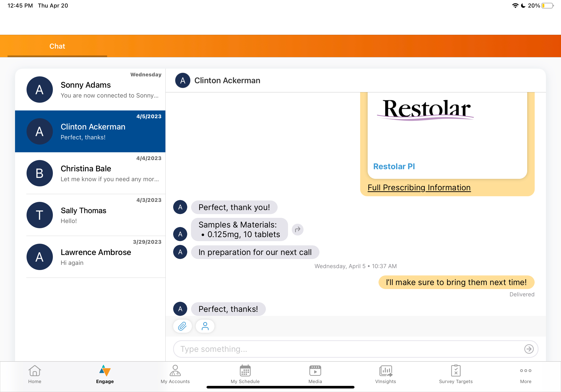Select the Chat tab
This screenshot has width=561, height=392.
click(57, 46)
